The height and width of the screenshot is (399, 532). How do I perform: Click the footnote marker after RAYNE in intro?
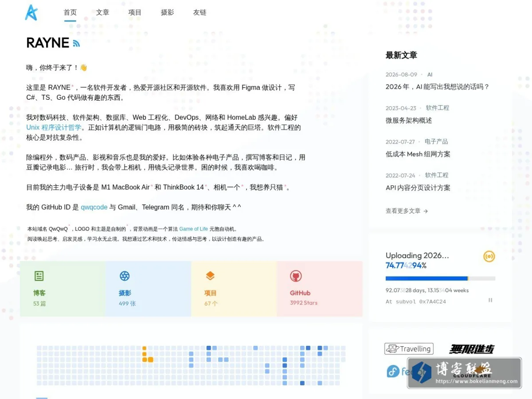[73, 86]
